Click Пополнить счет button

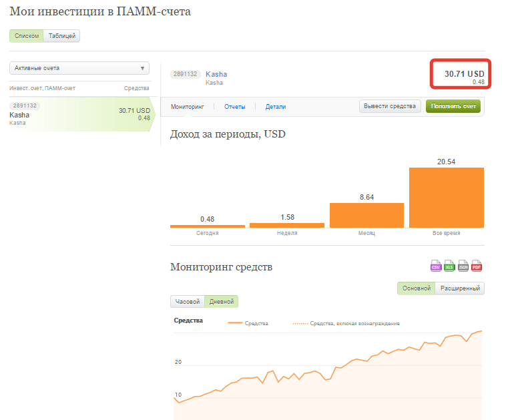453,106
